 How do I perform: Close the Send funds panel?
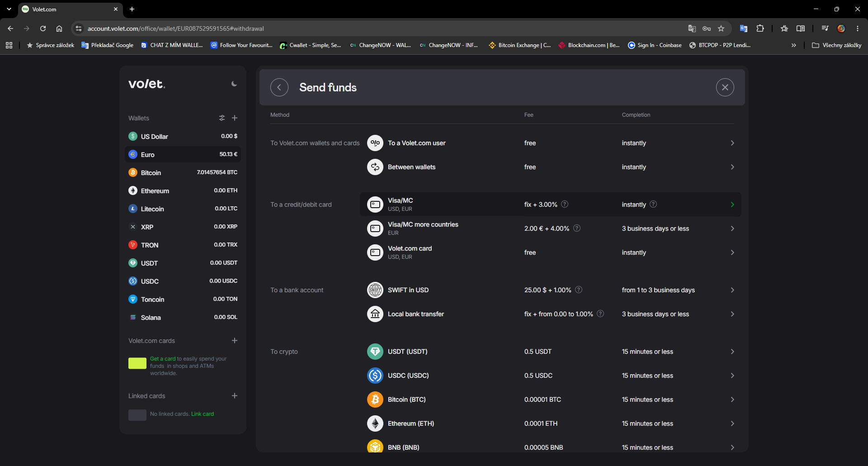tap(725, 87)
